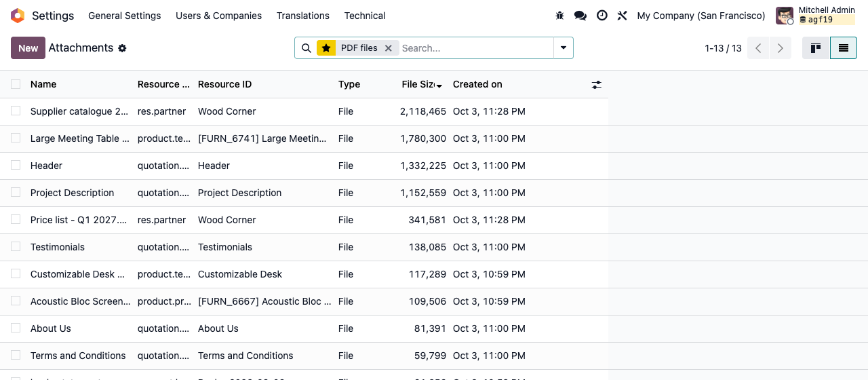Click the [FURN_6741] Large Meeting resource cell
Image resolution: width=868 pixels, height=380 pixels.
click(262, 138)
